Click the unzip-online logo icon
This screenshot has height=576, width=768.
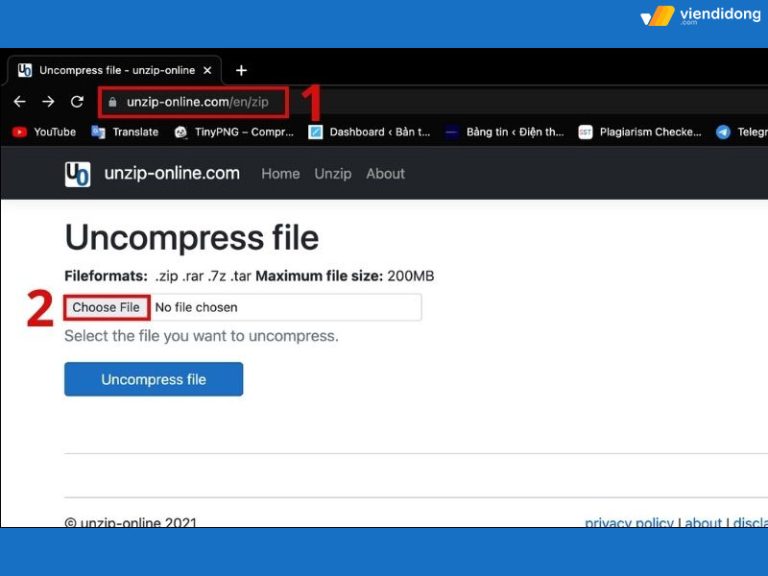pos(77,174)
